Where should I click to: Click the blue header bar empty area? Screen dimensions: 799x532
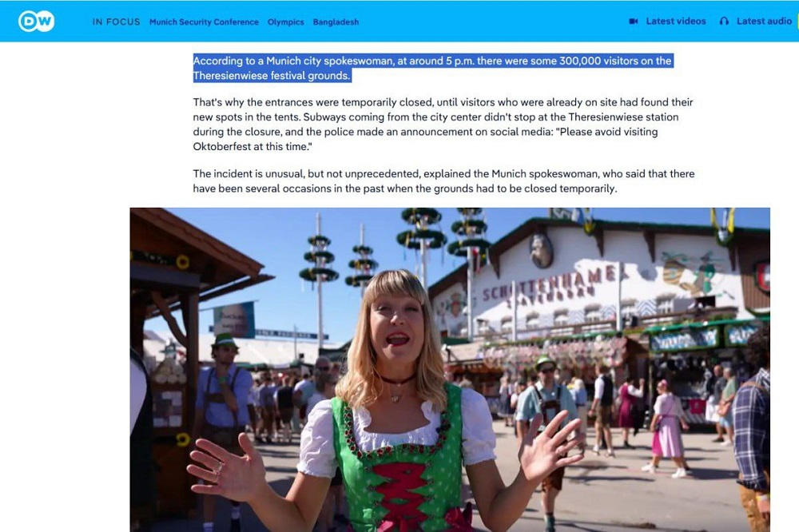[489, 22]
